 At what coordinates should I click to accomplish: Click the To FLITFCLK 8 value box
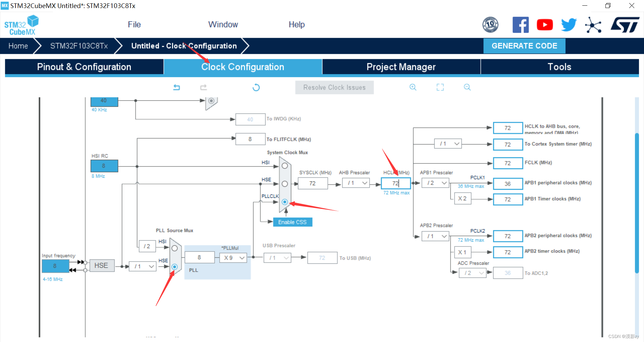click(250, 139)
